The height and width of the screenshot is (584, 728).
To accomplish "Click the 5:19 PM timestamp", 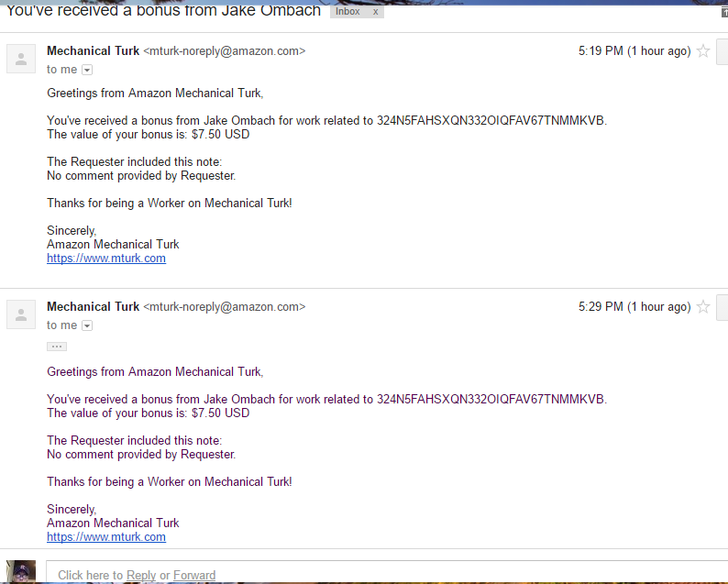I will pyautogui.click(x=634, y=50).
